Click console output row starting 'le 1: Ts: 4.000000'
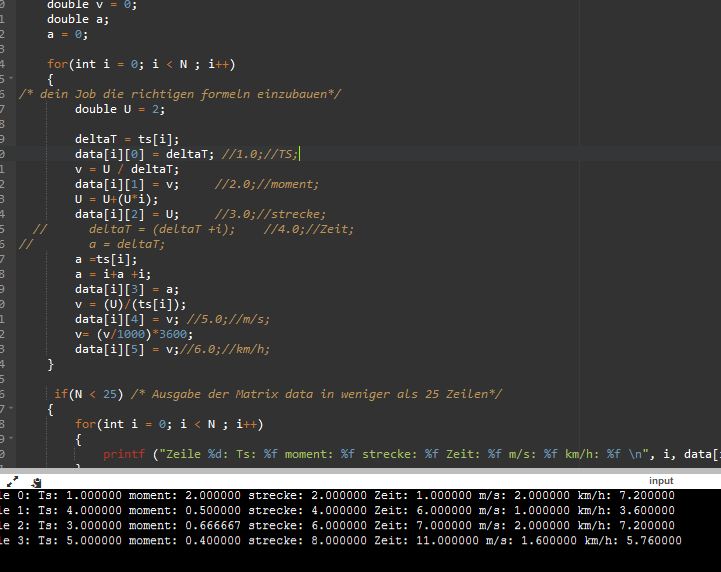 pyautogui.click(x=338, y=510)
